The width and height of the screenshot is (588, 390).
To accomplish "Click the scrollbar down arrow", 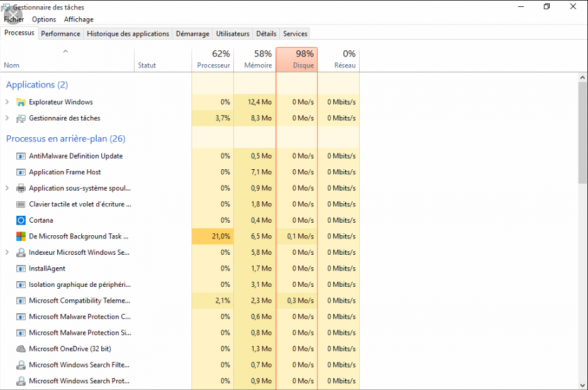I will point(582,385).
